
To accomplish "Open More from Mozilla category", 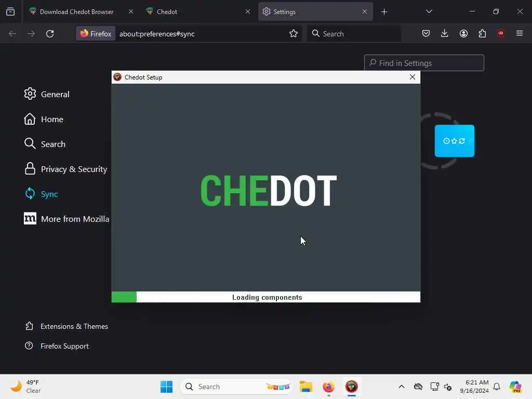I will (66, 219).
